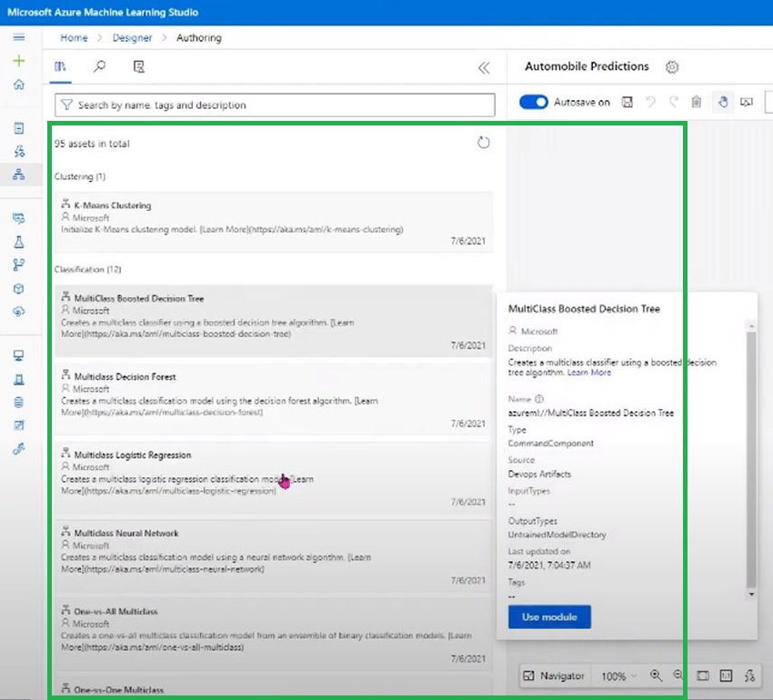
Task: Open Models cube icon in sidebar
Action: click(19, 288)
